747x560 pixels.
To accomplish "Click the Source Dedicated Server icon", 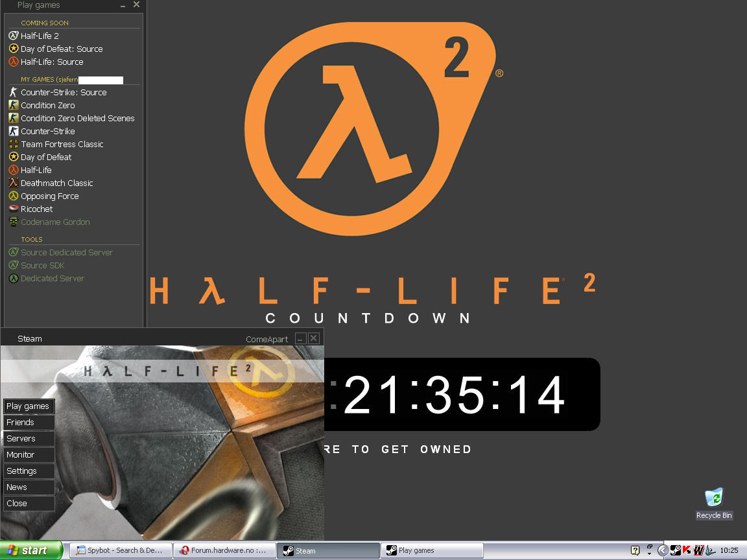I will click(14, 252).
